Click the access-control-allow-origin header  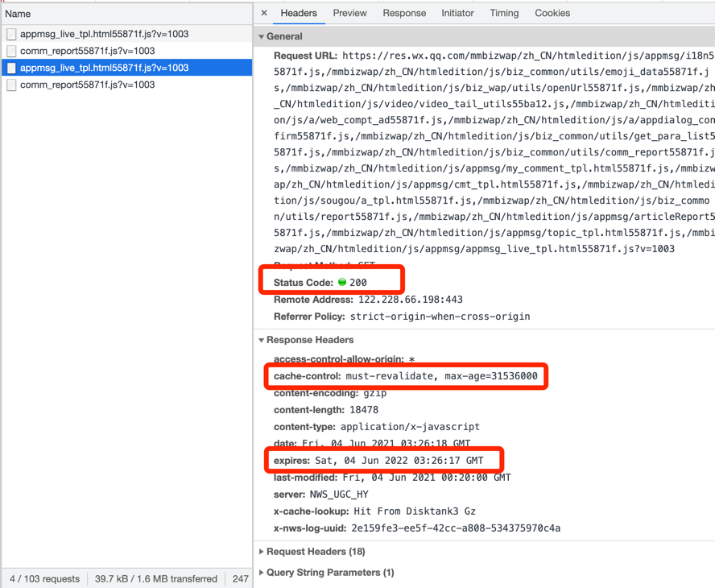(345, 359)
